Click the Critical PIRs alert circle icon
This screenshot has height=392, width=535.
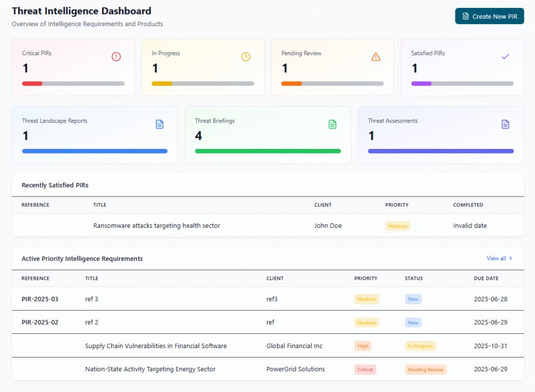pos(116,56)
